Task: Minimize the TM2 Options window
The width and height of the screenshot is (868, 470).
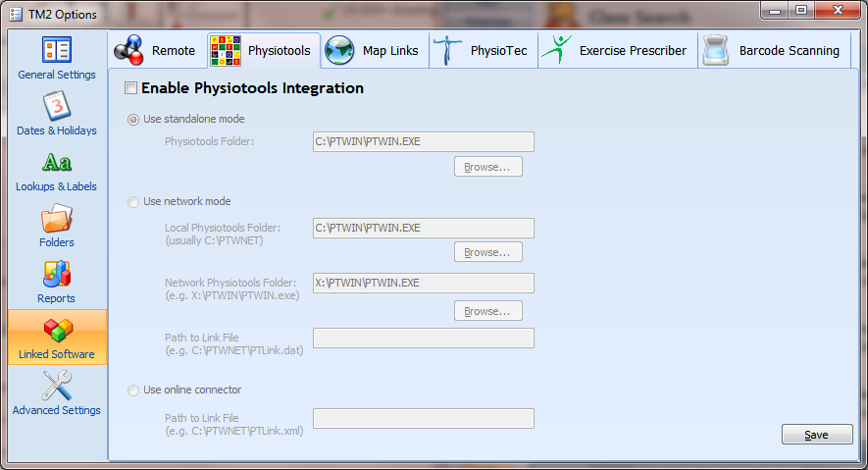Action: [x=775, y=11]
